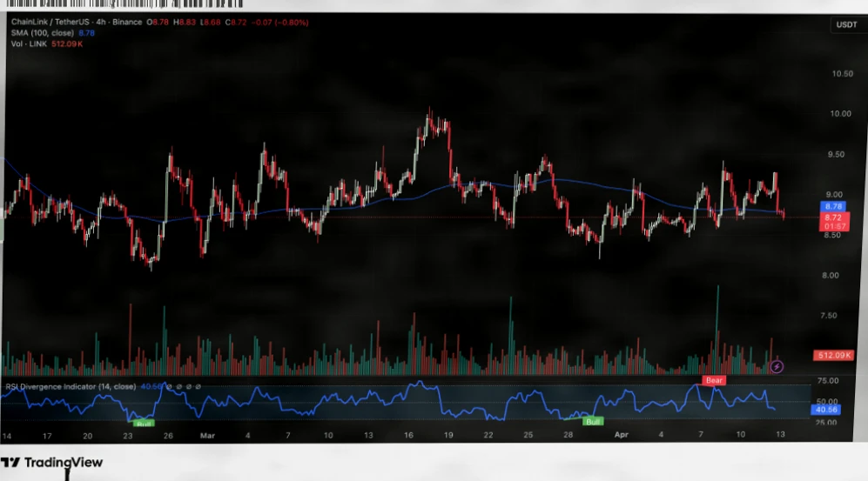Screen dimensions: 868x481
Task: Click the red 512.09K volume axis tag
Action: (832, 356)
